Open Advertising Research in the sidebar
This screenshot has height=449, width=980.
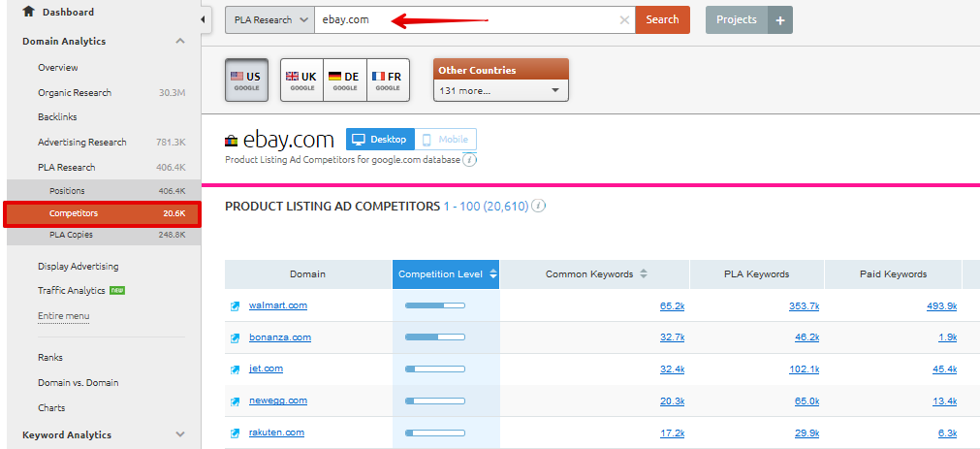(81, 142)
